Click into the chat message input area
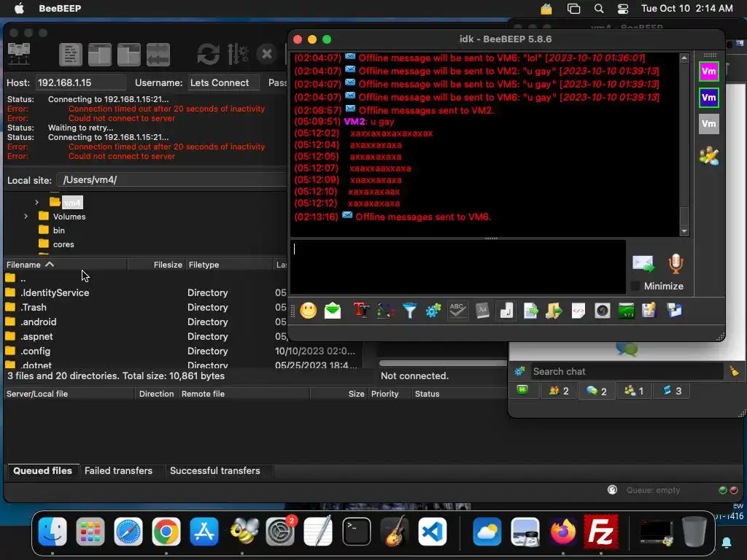This screenshot has height=560, width=747. [x=458, y=267]
